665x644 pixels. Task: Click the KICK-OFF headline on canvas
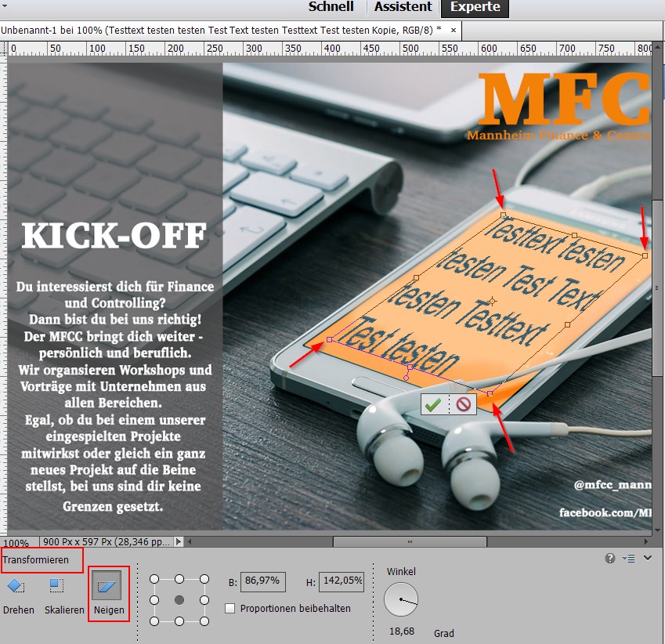click(114, 236)
